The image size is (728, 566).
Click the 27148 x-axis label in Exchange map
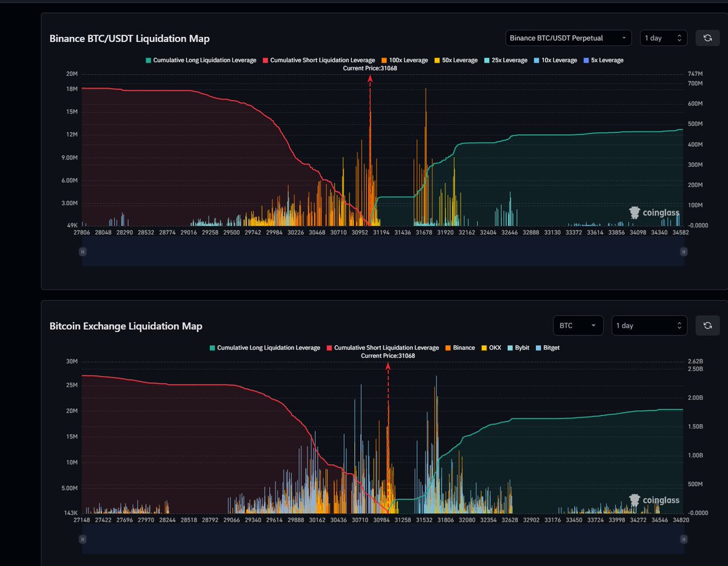82,520
